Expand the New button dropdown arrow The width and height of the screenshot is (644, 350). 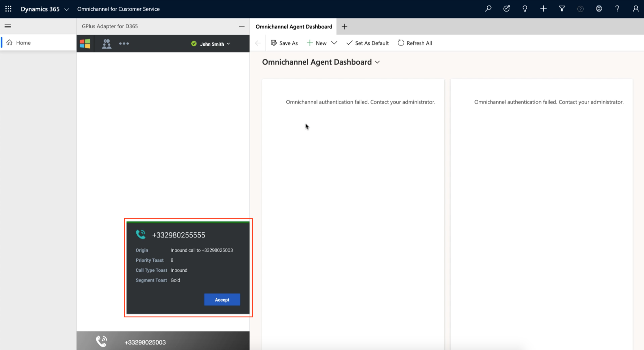coord(334,43)
